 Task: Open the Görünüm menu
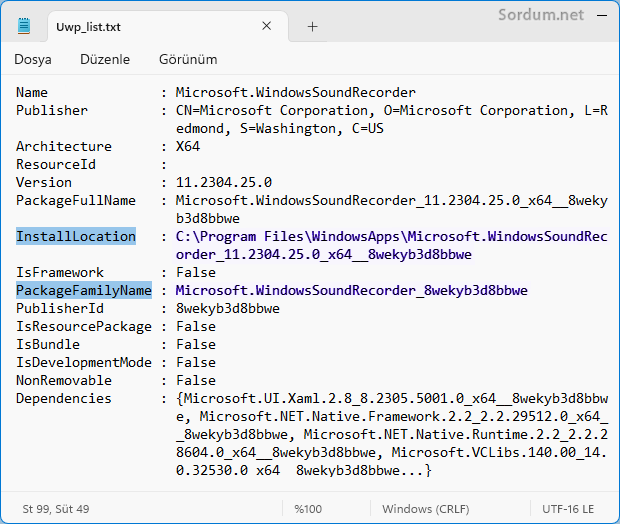click(x=188, y=59)
